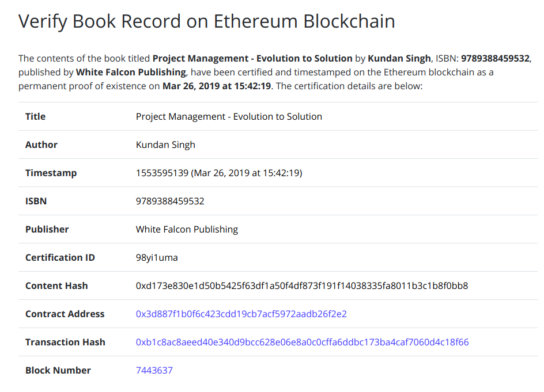Click the timestamp value in the table

[219, 173]
